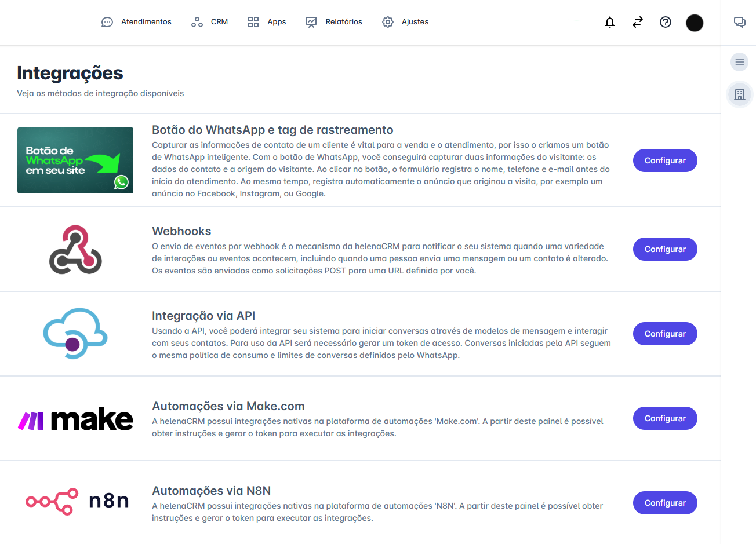Configure Integração via API
The height and width of the screenshot is (544, 756).
coord(665,334)
